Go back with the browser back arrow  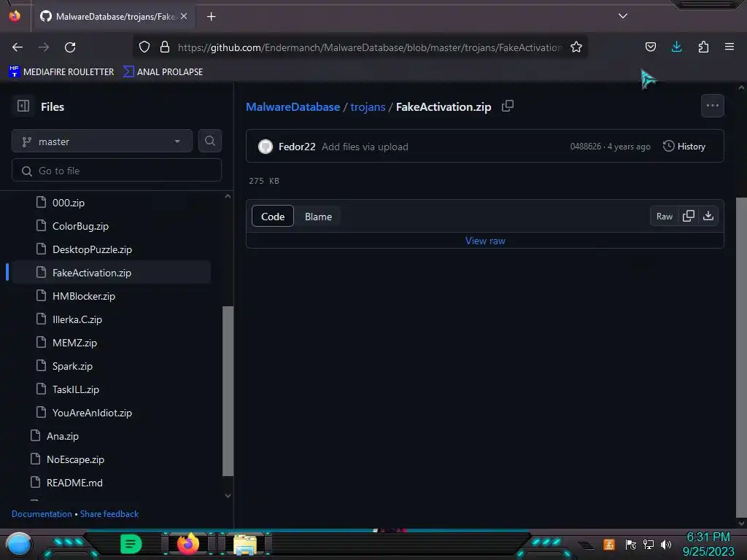click(18, 47)
